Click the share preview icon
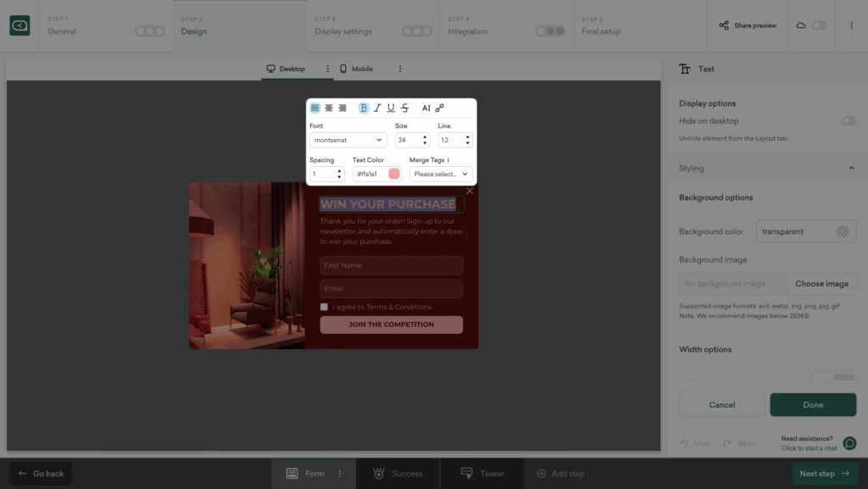The height and width of the screenshot is (489, 868). (724, 25)
